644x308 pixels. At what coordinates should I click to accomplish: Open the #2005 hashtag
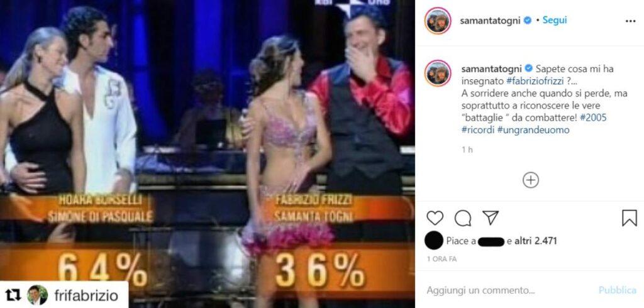(x=594, y=118)
